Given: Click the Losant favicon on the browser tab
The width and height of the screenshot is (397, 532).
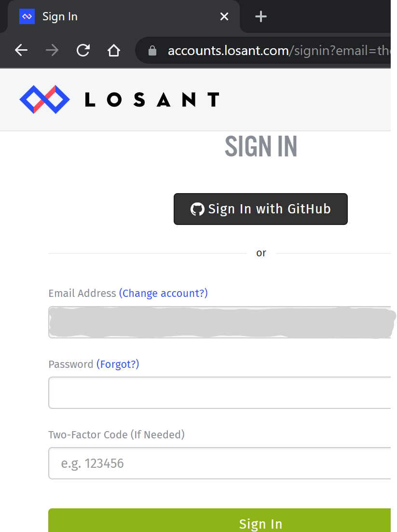Looking at the screenshot, I should (x=27, y=16).
